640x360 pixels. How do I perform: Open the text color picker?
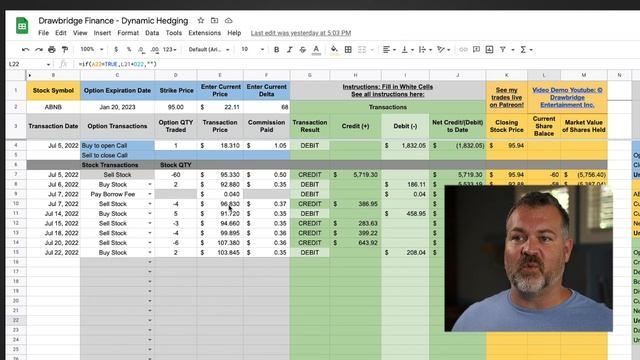coord(316,50)
